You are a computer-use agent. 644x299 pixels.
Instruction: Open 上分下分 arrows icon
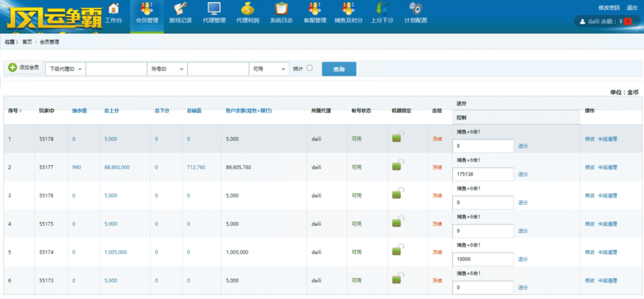[x=382, y=9]
